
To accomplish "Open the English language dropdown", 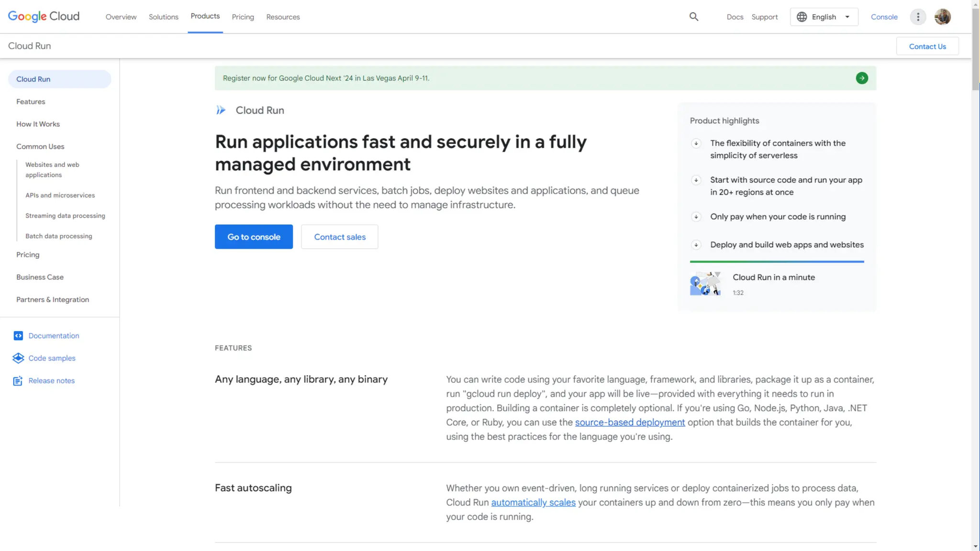I will coord(824,17).
